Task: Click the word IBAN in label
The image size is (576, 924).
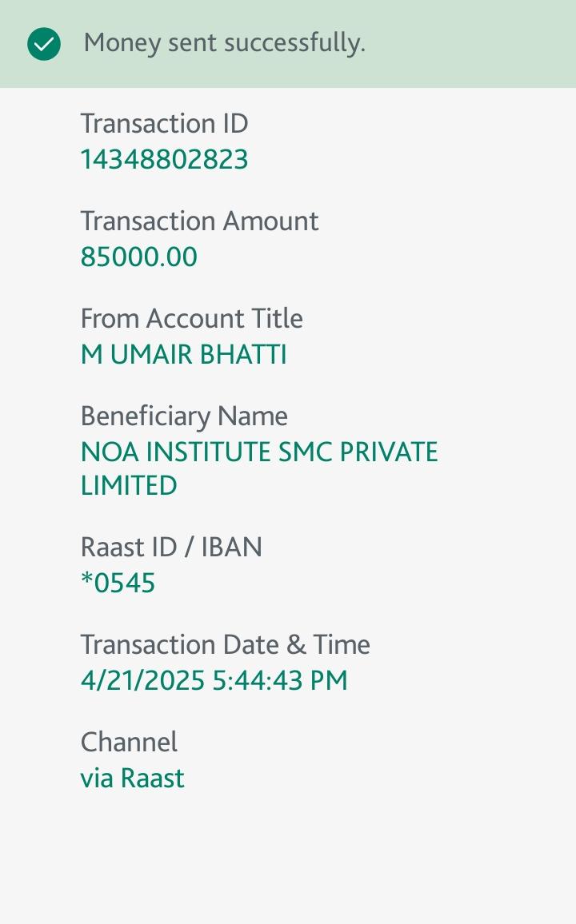Action: click(x=231, y=548)
